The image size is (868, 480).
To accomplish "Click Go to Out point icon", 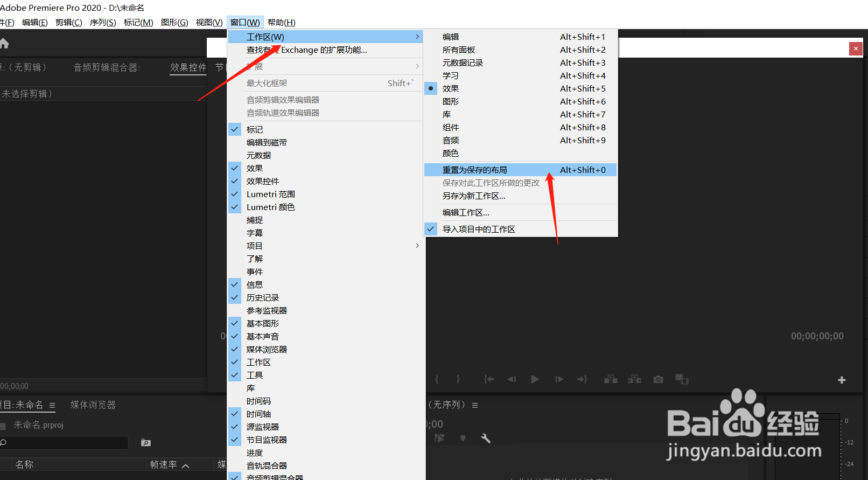I will click(x=582, y=379).
